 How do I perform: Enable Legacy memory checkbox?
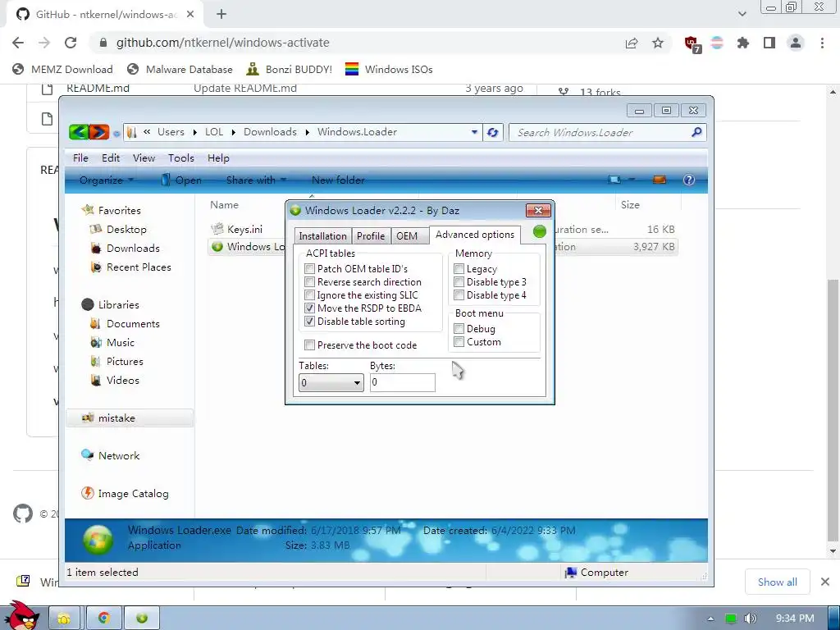[x=459, y=268]
